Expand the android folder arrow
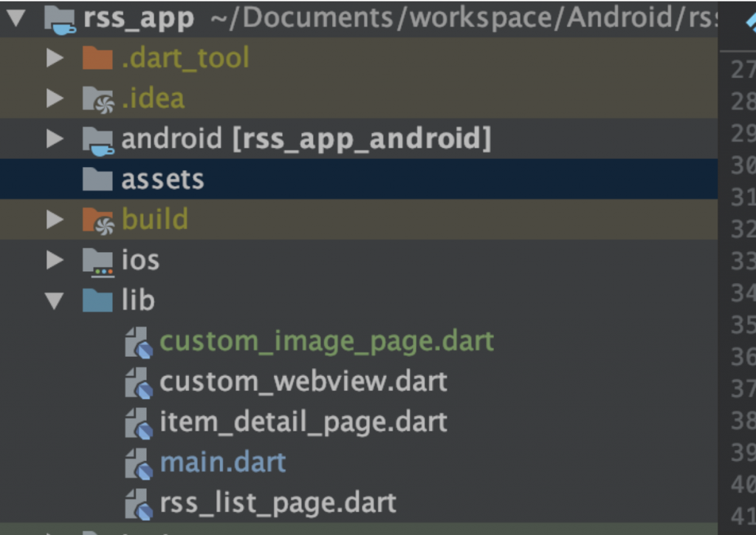Viewport: 756px width, 535px height. pyautogui.click(x=55, y=139)
